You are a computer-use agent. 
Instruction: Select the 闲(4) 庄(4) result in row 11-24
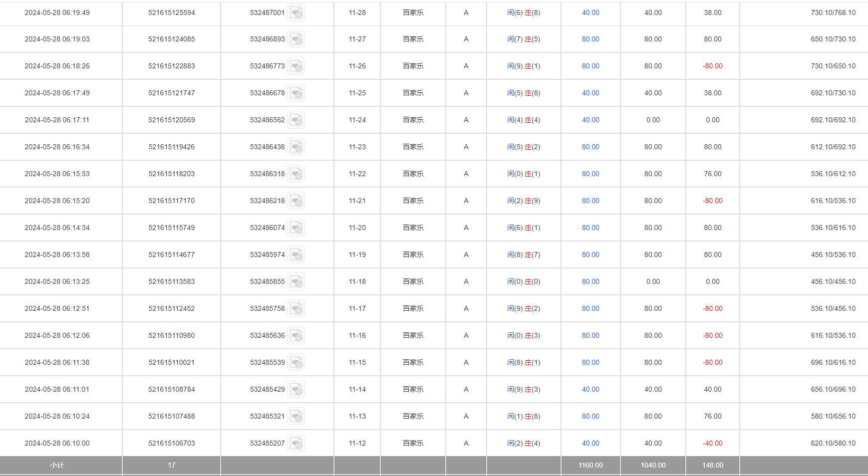coord(524,120)
